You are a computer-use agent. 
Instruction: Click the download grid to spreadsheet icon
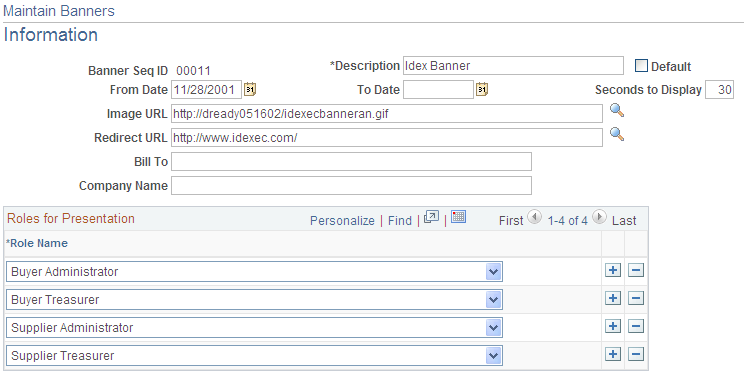coord(458,217)
